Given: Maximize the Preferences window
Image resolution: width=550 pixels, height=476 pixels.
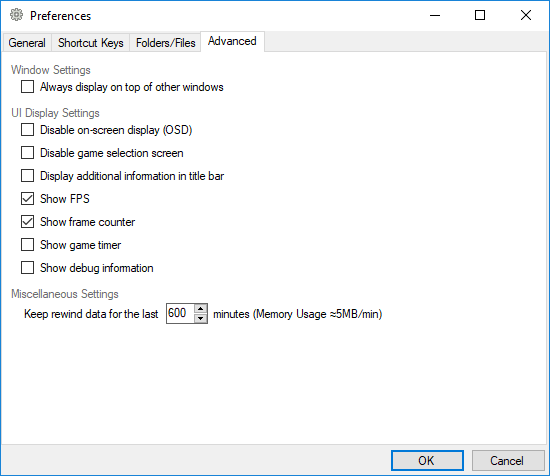Looking at the screenshot, I should (480, 15).
